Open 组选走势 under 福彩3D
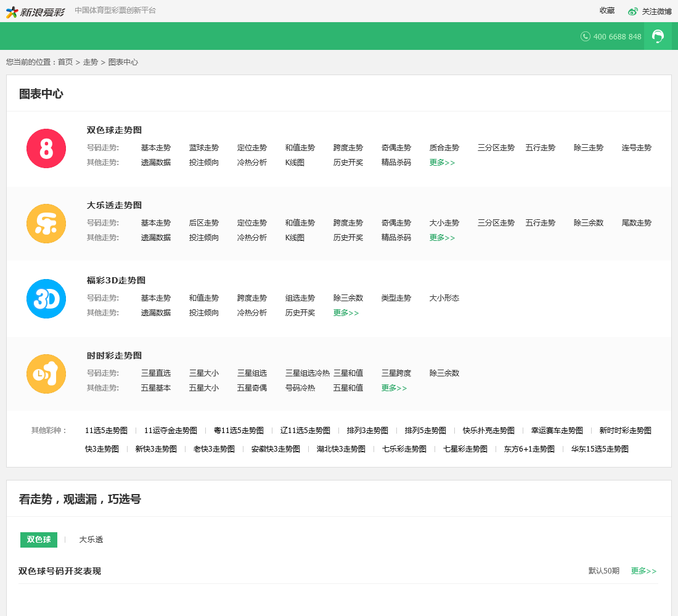The height and width of the screenshot is (616, 678). (300, 298)
